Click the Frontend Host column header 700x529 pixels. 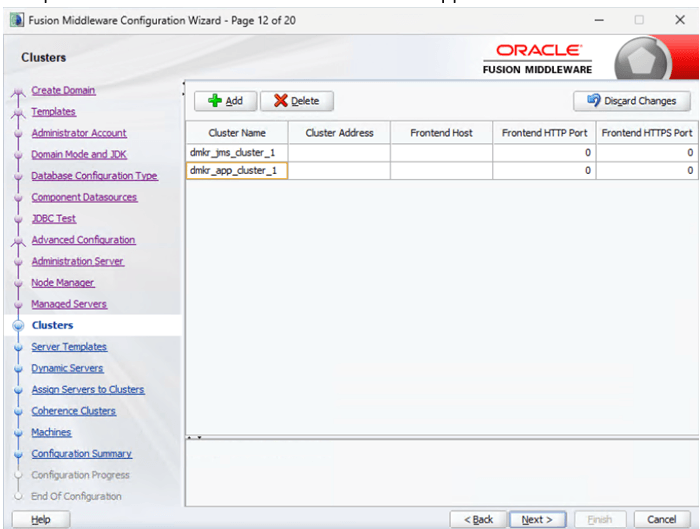coord(442,133)
